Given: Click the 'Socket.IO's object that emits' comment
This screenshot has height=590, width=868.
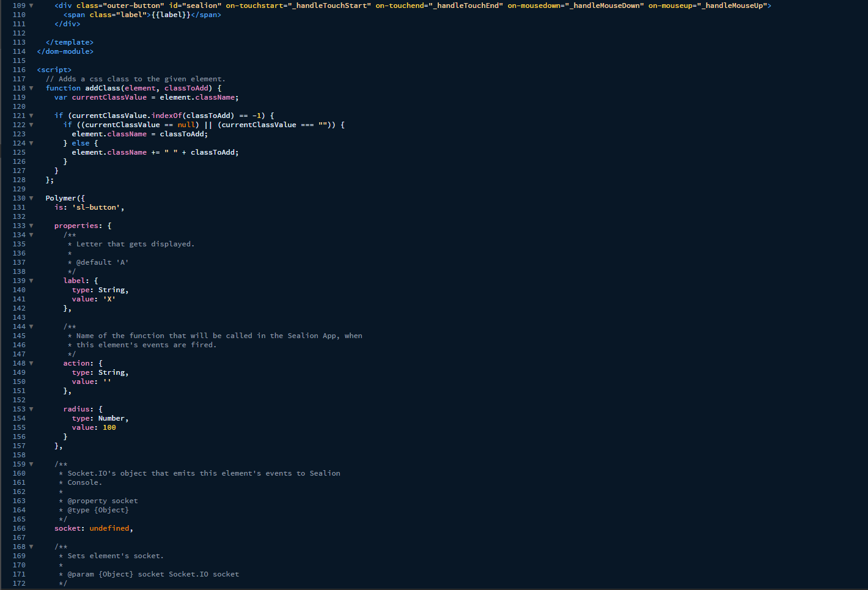Looking at the screenshot, I should [x=200, y=473].
